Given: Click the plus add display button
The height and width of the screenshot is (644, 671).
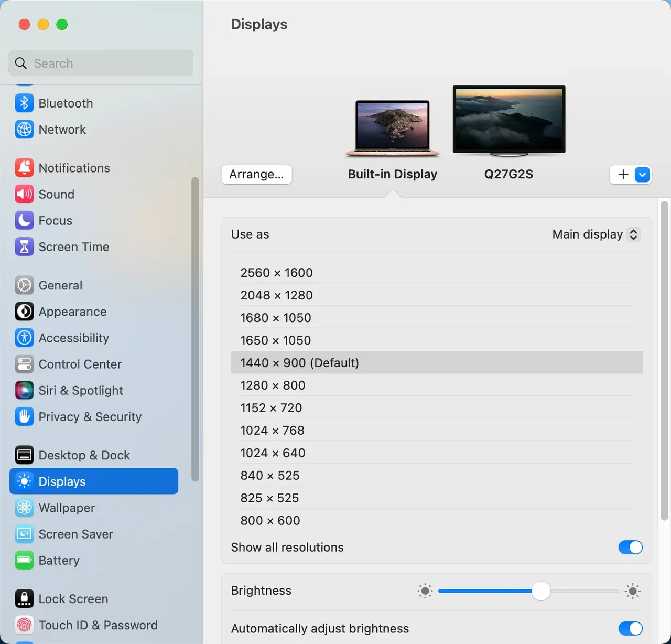Looking at the screenshot, I should [623, 175].
